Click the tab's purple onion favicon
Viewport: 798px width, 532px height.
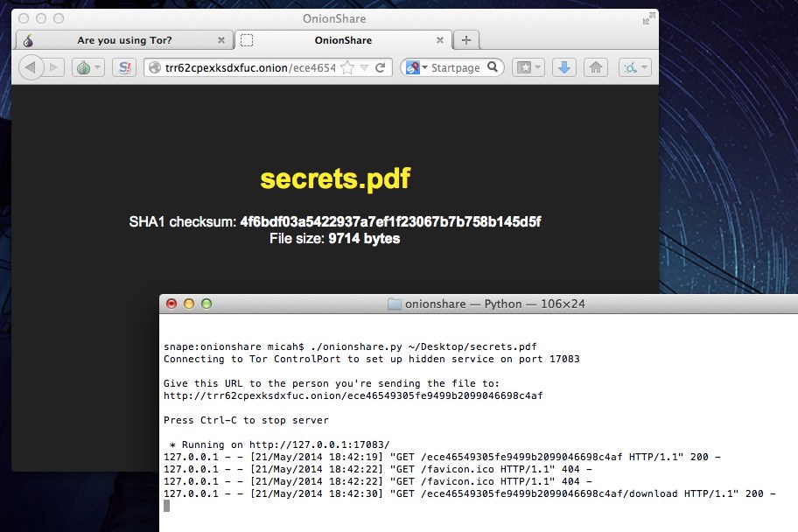[x=29, y=41]
